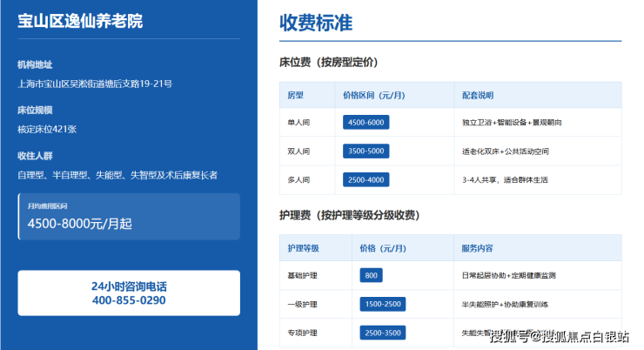Click the 价格(元/月) column header
Screen dimensions: 644x350
[383, 248]
